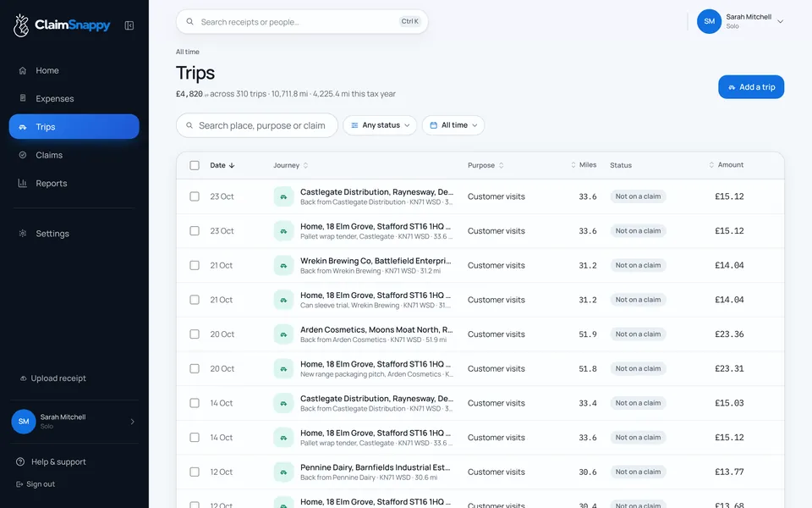Click the Ctrl K shortcut badge
812x508 pixels.
click(x=409, y=21)
